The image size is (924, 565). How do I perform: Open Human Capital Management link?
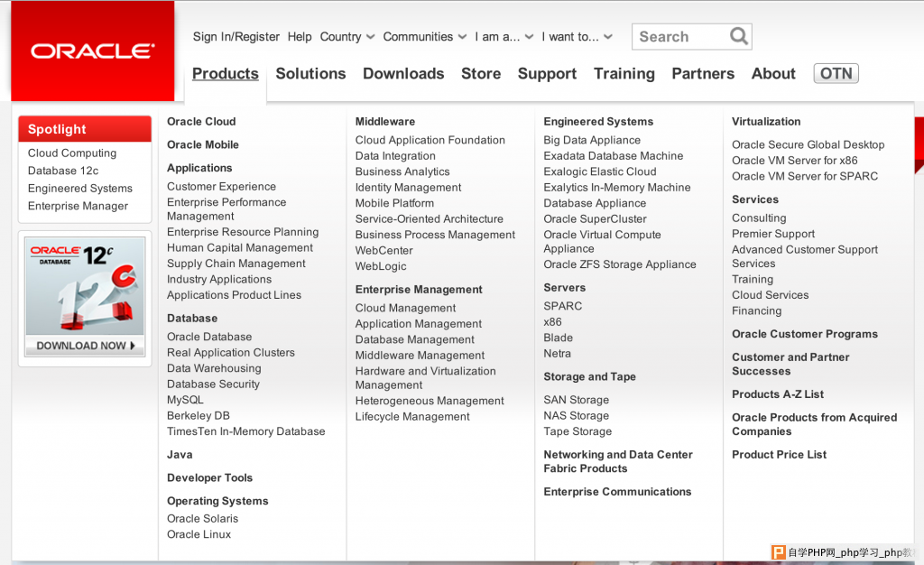240,248
